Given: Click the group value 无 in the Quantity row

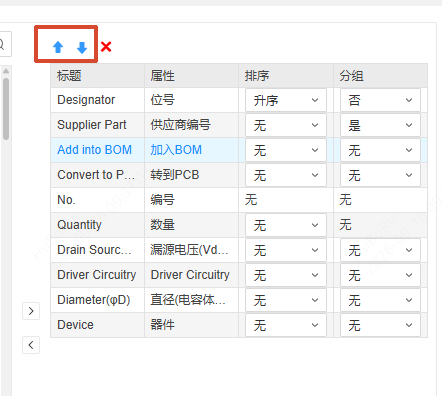Looking at the screenshot, I should pos(346,225).
